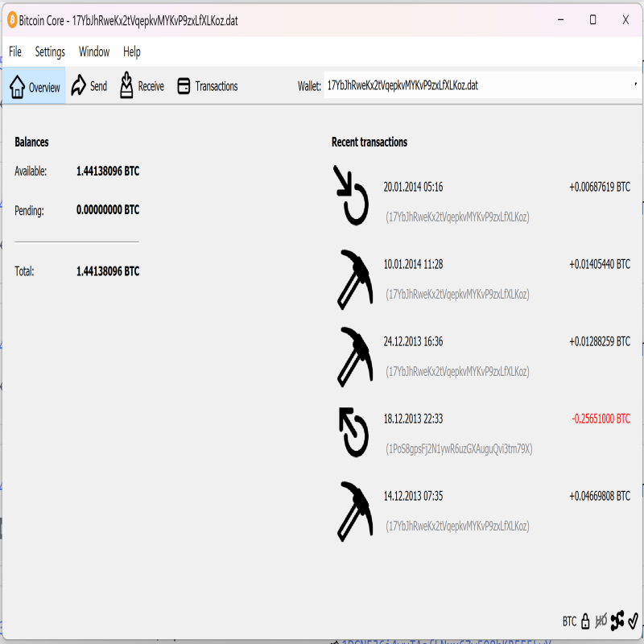Click the Available balance 1.44138096 BTC

[108, 171]
